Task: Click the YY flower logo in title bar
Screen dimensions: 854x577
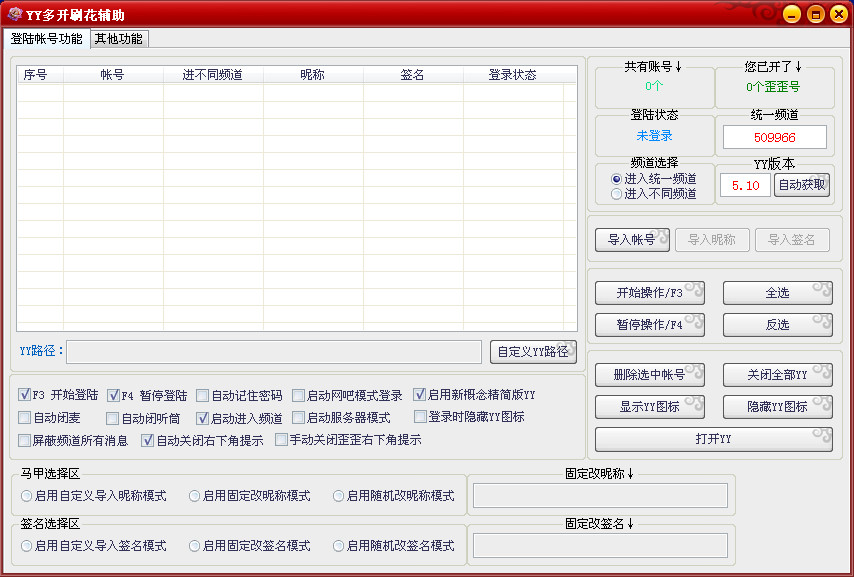Action: pyautogui.click(x=14, y=14)
